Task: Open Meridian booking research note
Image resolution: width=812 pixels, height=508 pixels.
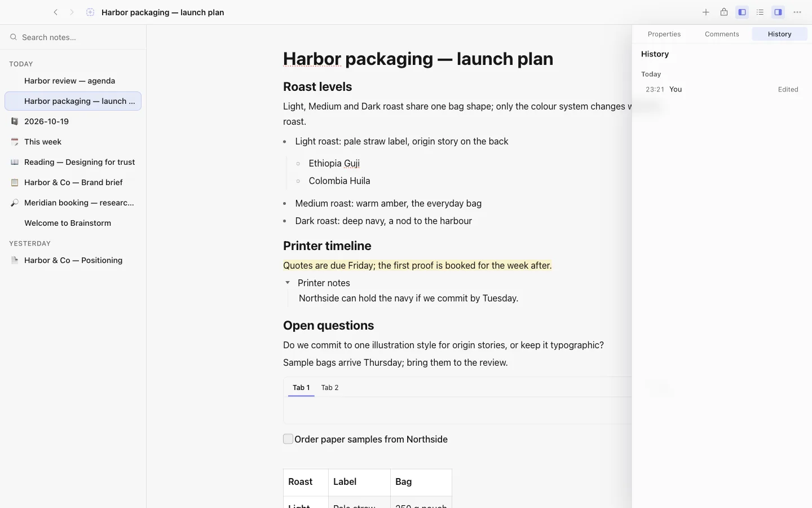Action: click(x=73, y=203)
